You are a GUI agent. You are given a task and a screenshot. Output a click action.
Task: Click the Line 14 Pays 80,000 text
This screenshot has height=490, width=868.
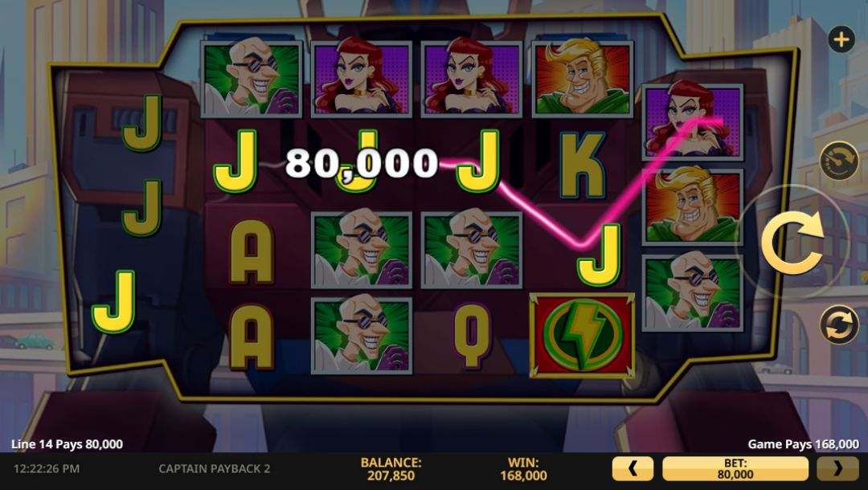pos(67,444)
